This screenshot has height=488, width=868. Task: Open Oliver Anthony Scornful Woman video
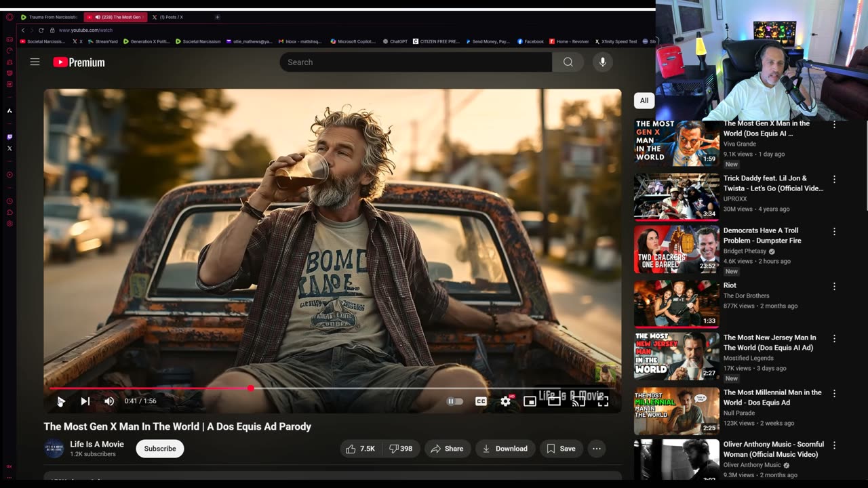coord(774,449)
